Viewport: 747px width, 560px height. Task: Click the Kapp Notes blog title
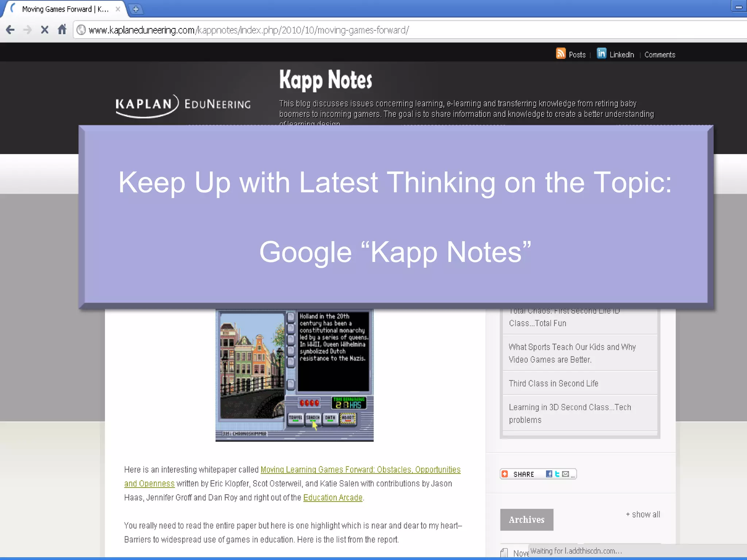326,80
